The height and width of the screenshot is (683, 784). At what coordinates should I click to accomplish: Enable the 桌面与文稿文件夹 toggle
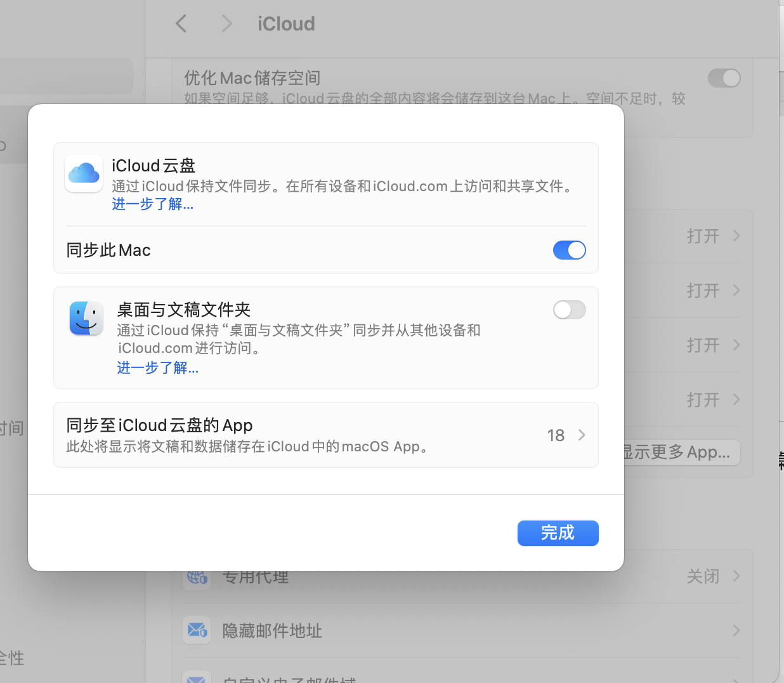point(569,310)
